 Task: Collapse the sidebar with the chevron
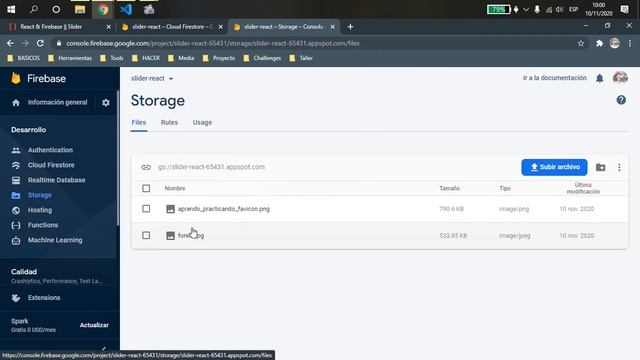click(104, 349)
